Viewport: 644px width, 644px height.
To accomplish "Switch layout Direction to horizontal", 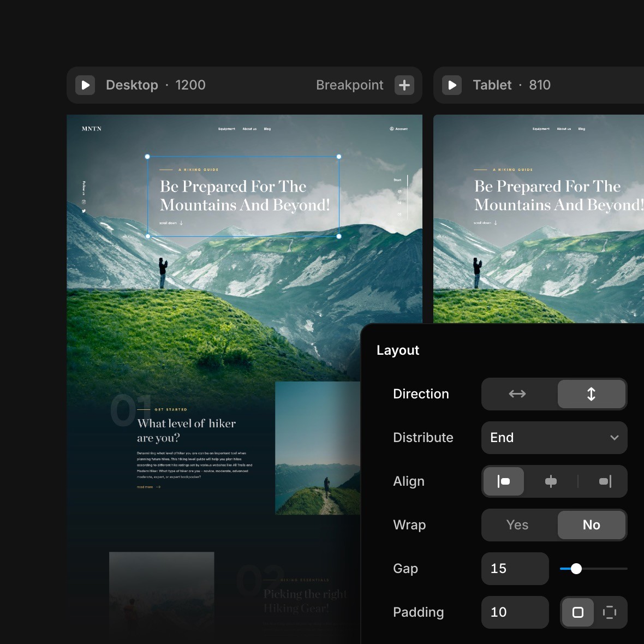I will (x=517, y=394).
